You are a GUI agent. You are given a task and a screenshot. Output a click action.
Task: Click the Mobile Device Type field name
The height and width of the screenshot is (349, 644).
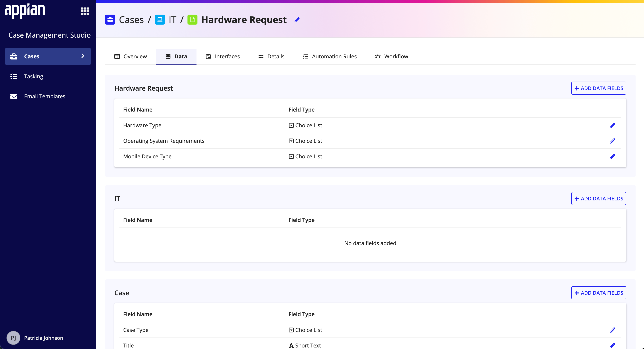(x=147, y=156)
